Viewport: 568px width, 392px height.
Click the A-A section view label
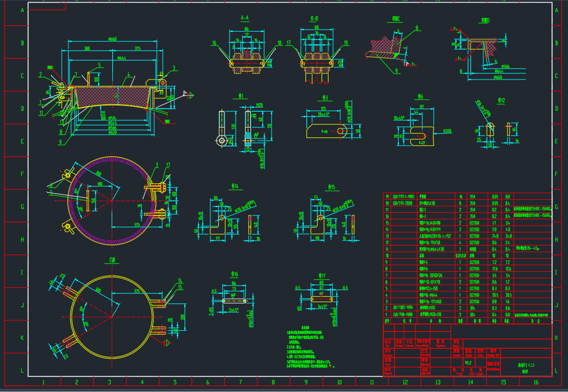[245, 18]
